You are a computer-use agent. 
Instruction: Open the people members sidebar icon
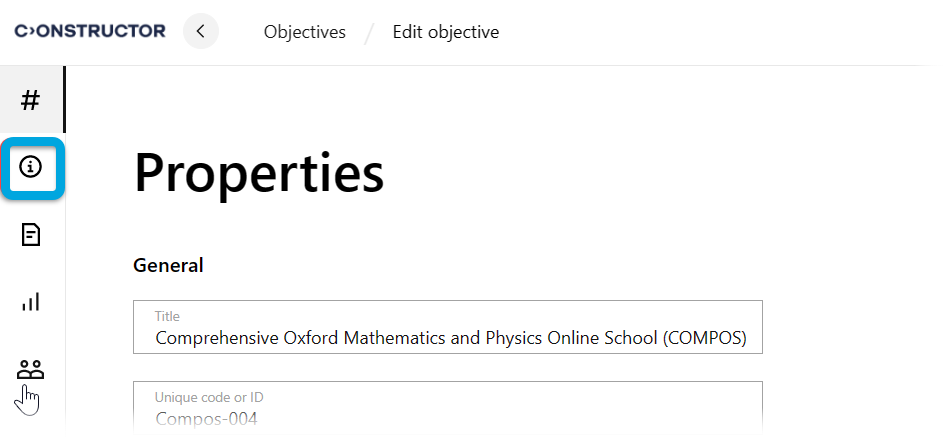coord(31,369)
